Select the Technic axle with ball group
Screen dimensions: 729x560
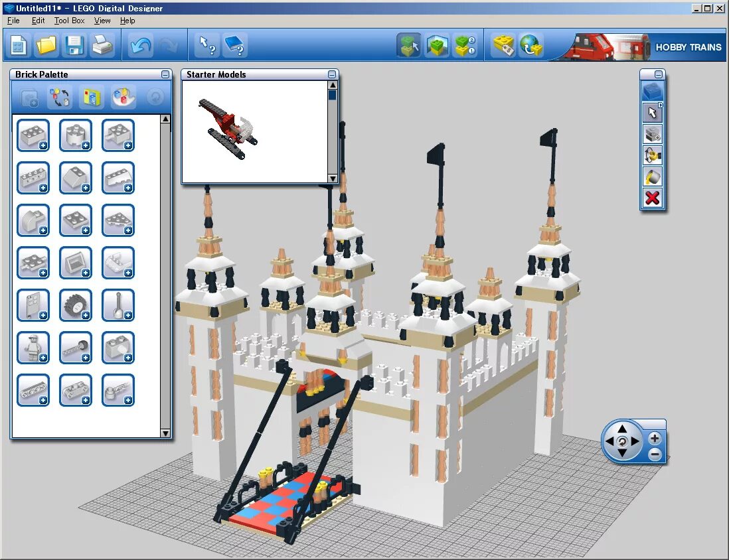click(x=76, y=348)
